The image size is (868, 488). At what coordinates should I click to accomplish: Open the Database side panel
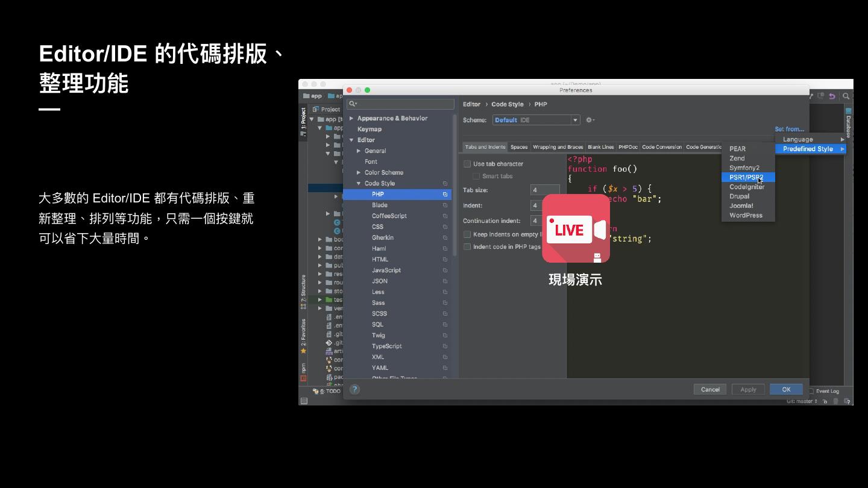pos(848,123)
